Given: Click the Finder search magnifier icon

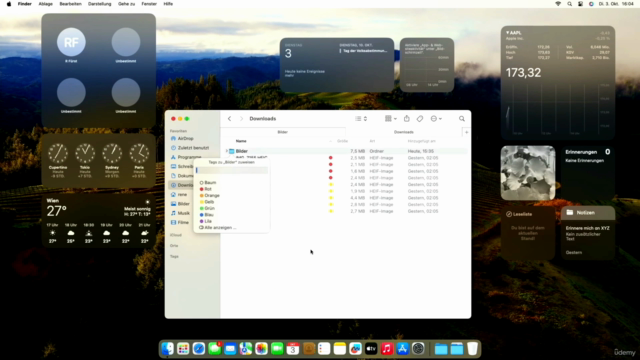Looking at the screenshot, I should point(462,118).
